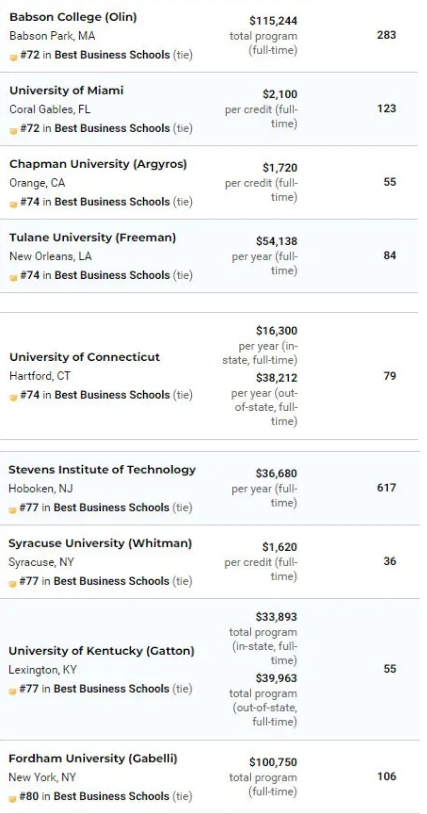Click badge icon next to Stevens Institute ranking
The height and width of the screenshot is (814, 427).
tap(13, 509)
